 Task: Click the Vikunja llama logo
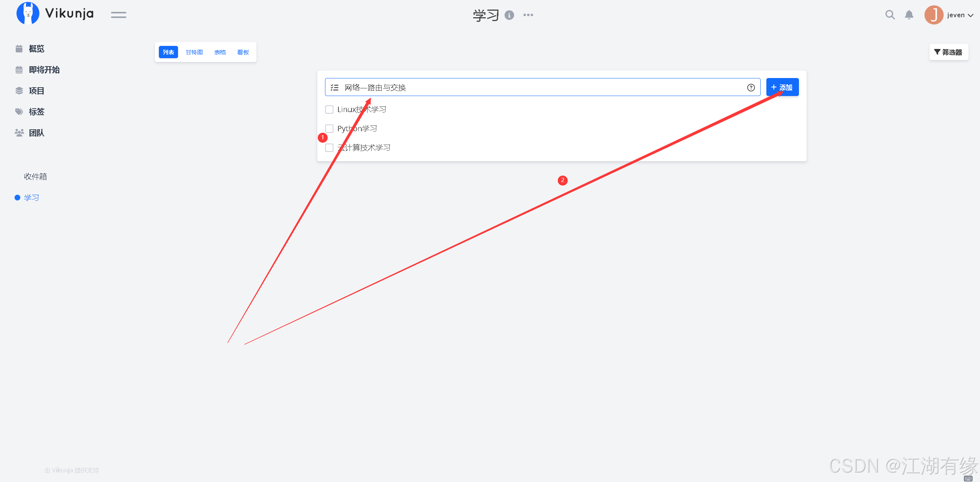point(28,13)
